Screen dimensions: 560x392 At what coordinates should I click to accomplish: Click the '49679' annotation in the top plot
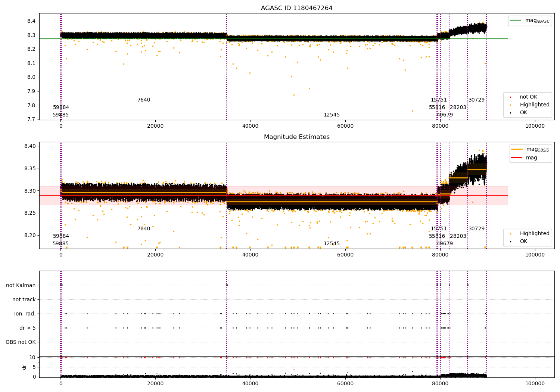[445, 115]
